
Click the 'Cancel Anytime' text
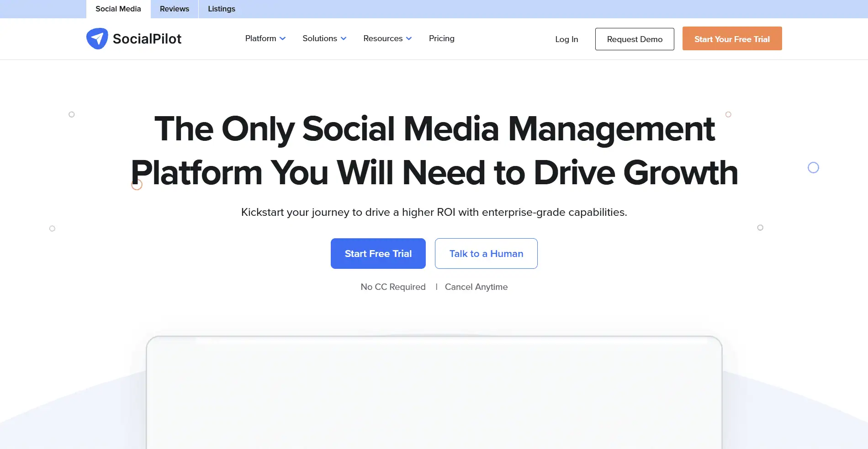pyautogui.click(x=476, y=287)
